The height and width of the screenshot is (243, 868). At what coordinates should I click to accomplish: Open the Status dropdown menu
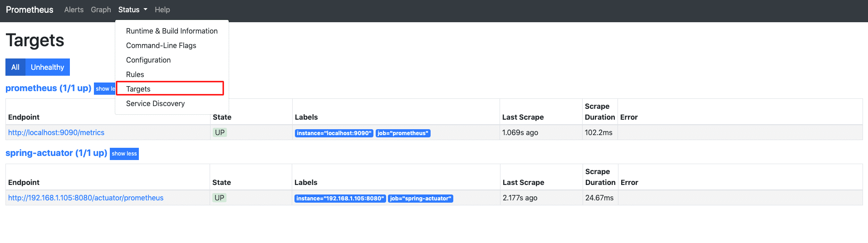(132, 10)
